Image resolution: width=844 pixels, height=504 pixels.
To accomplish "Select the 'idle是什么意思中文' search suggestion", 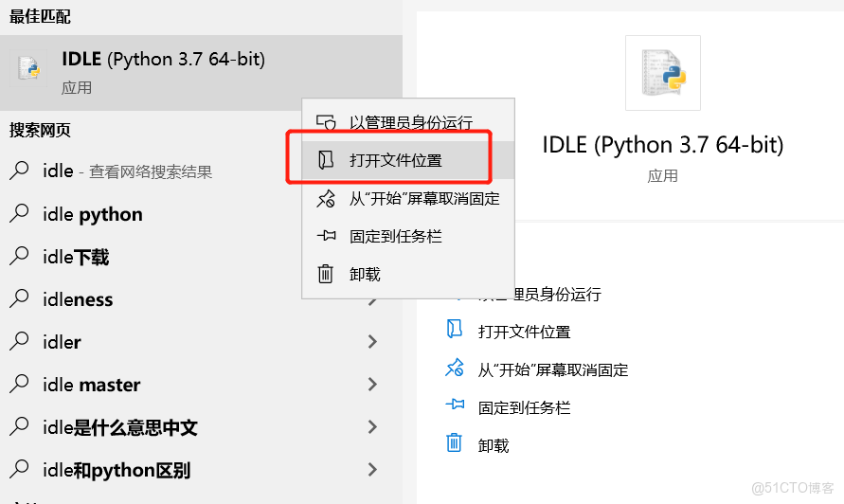I will click(x=201, y=427).
